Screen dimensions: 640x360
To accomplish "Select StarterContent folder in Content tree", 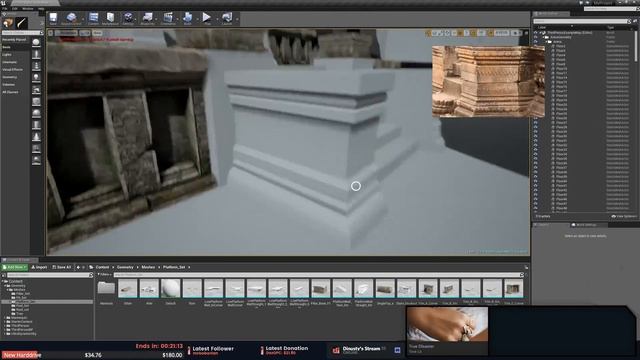I will click(x=21, y=322).
